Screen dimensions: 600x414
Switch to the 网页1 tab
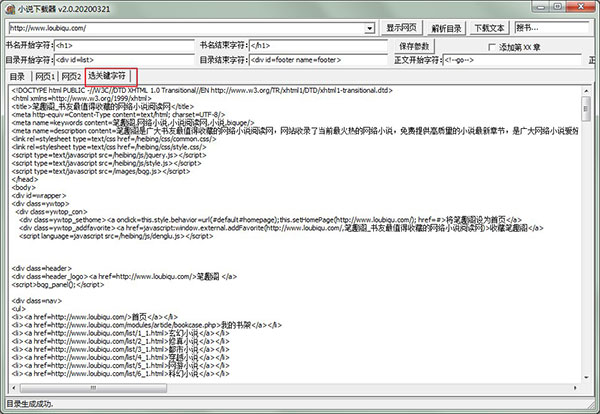click(x=45, y=77)
